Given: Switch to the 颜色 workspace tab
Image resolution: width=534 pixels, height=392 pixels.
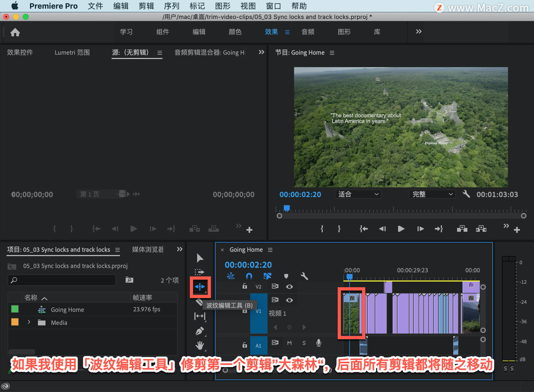Looking at the screenshot, I should click(x=235, y=32).
